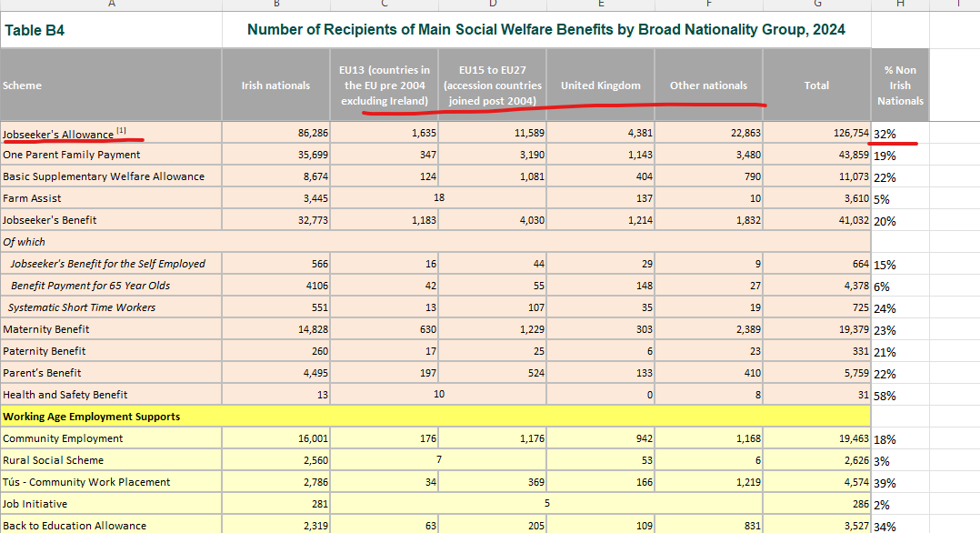Select the 'Total' column header cell
The image size is (980, 533).
tap(817, 85)
